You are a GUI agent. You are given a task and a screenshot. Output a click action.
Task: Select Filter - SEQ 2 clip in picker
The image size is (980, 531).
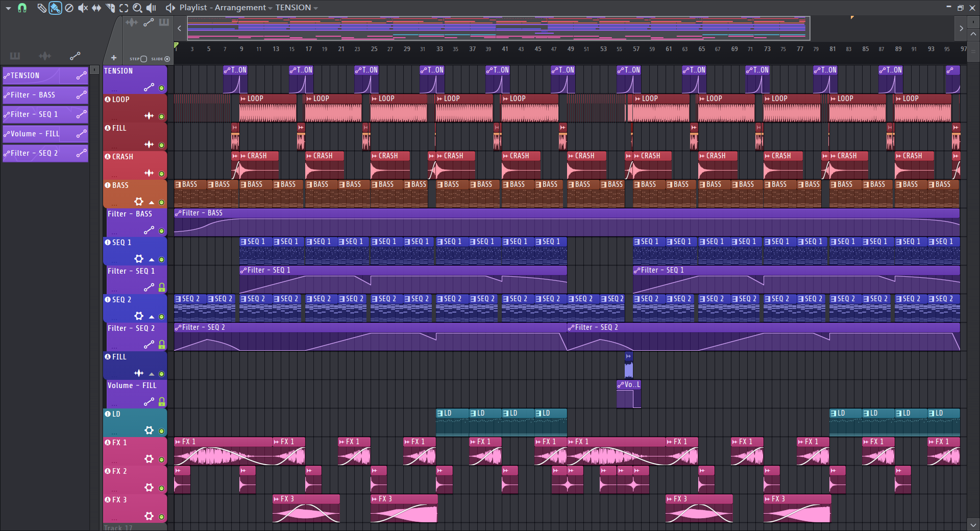click(x=45, y=153)
